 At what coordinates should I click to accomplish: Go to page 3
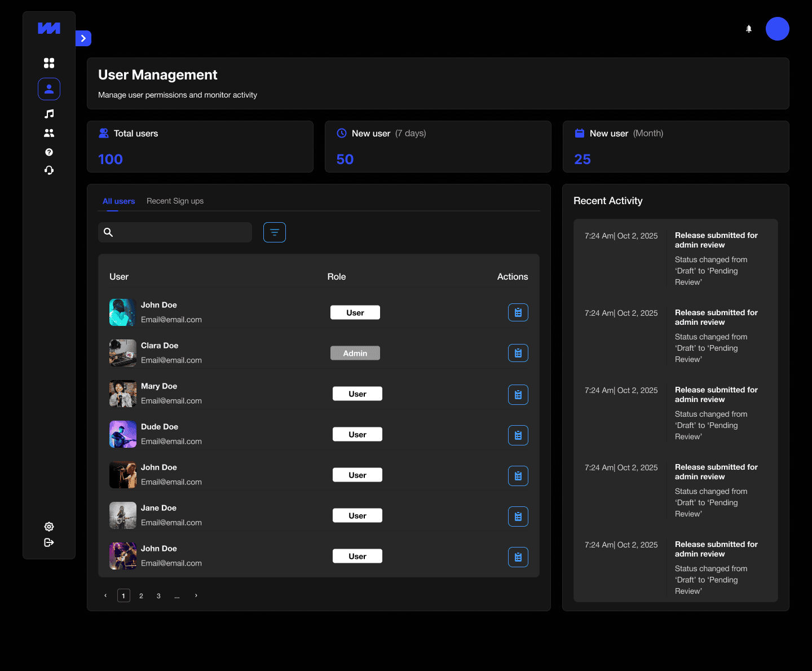[158, 595]
